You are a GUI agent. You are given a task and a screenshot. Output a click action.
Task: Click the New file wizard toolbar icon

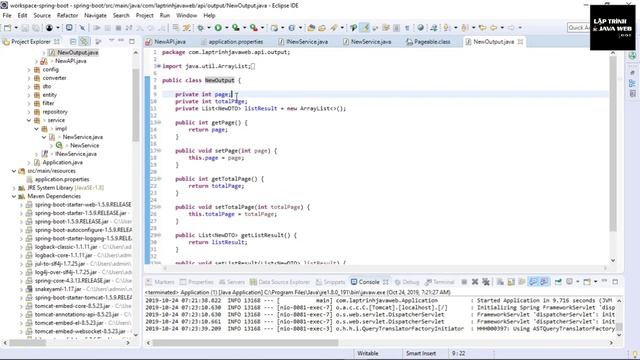[x=7, y=28]
